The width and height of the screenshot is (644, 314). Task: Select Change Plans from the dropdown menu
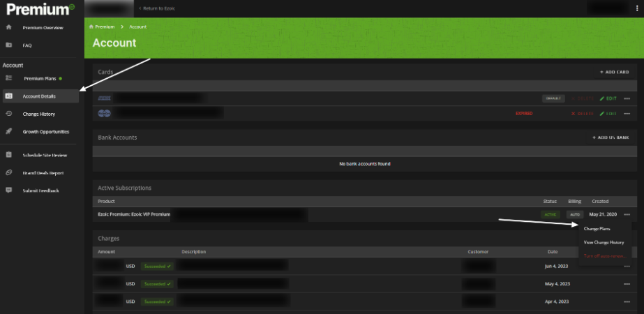[597, 228]
